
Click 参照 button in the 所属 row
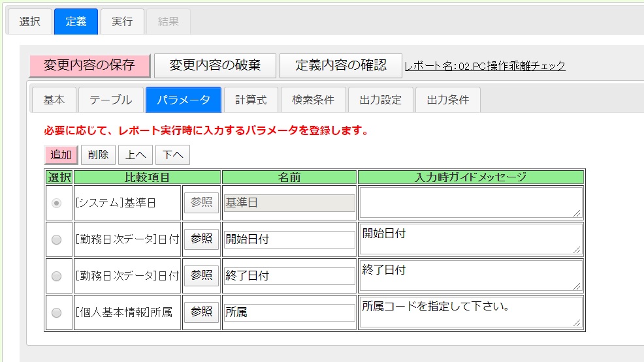tap(201, 312)
